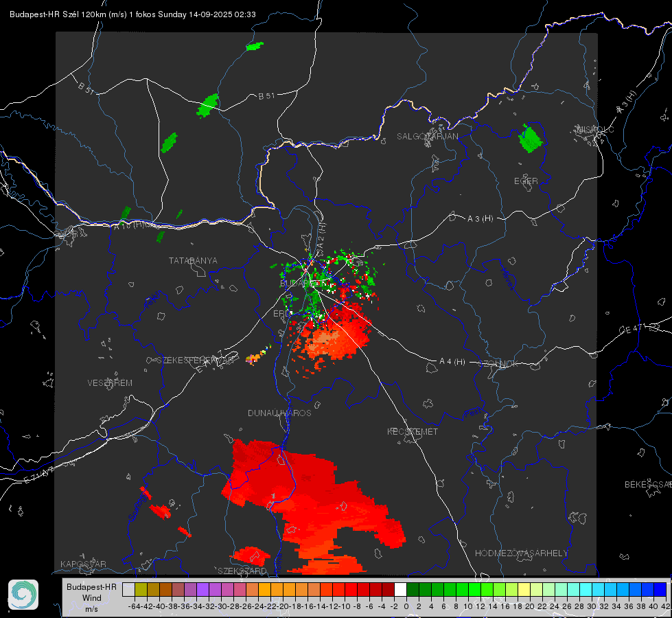The image size is (672, 618).
Task: Click the 0 value in the legend
Action: pyautogui.click(x=406, y=606)
